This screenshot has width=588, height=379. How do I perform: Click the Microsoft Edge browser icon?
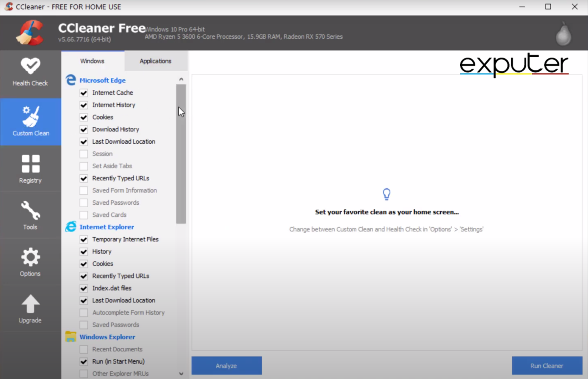(70, 80)
